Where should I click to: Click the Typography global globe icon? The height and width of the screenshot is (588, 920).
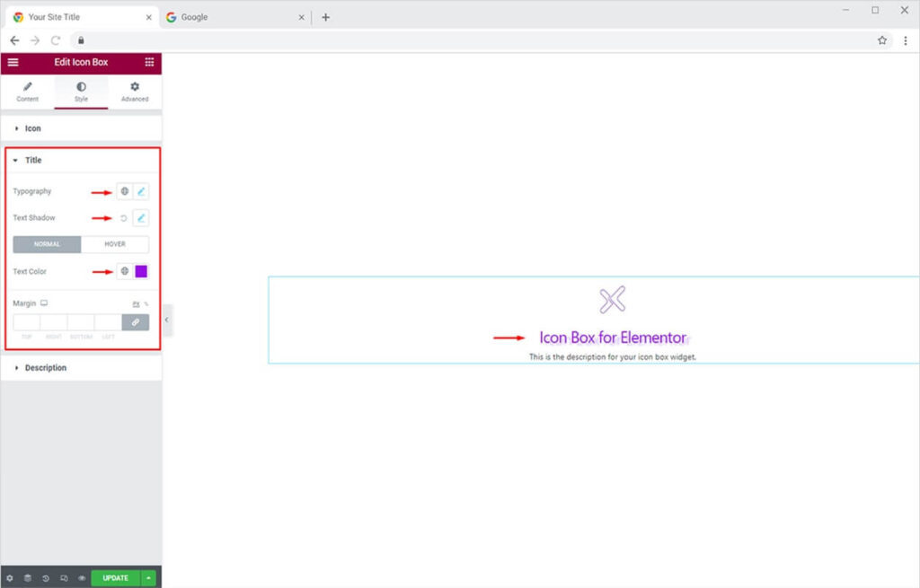125,191
